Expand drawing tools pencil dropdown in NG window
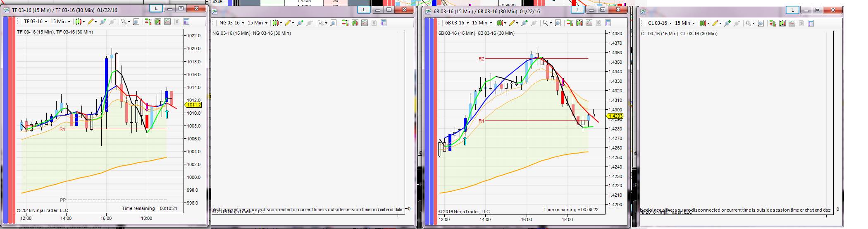 pyautogui.click(x=293, y=23)
